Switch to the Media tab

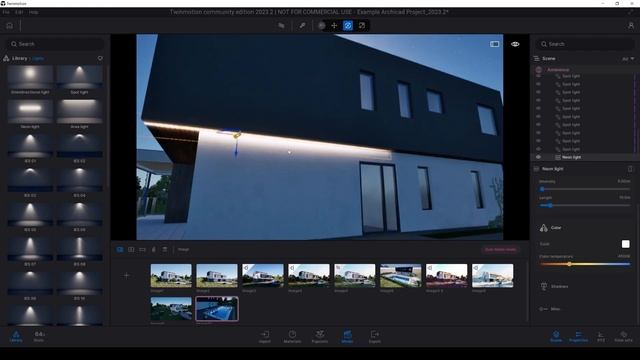click(347, 337)
